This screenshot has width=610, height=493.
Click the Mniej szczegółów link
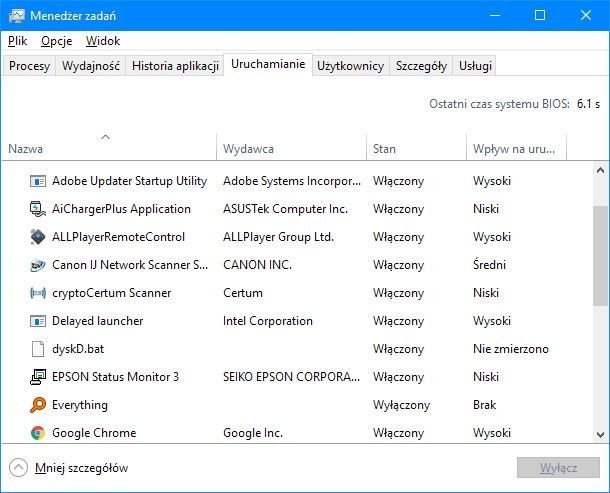coord(81,468)
